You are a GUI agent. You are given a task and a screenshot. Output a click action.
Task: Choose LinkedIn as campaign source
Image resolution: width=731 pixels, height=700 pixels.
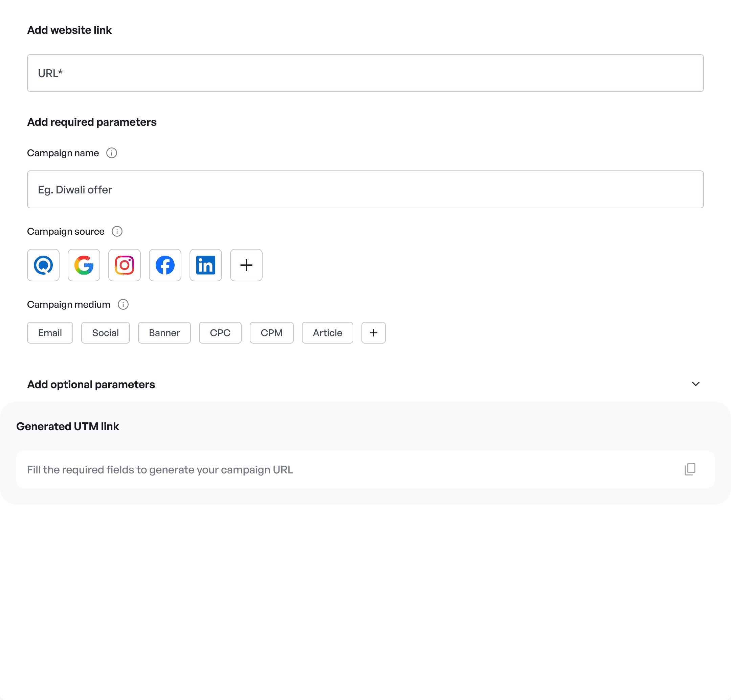pyautogui.click(x=205, y=265)
